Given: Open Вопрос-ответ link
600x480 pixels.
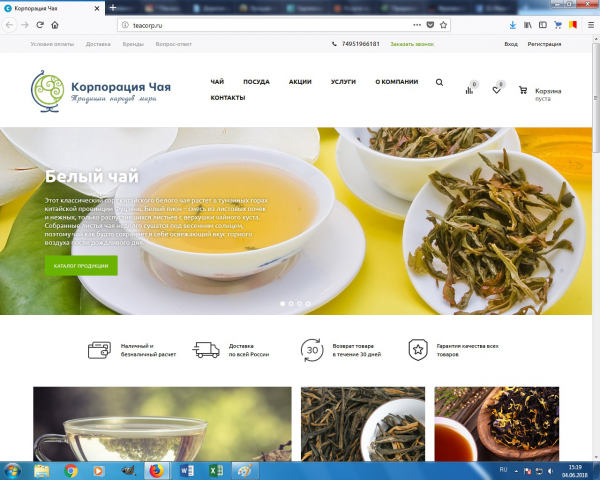Looking at the screenshot, I should point(173,44).
